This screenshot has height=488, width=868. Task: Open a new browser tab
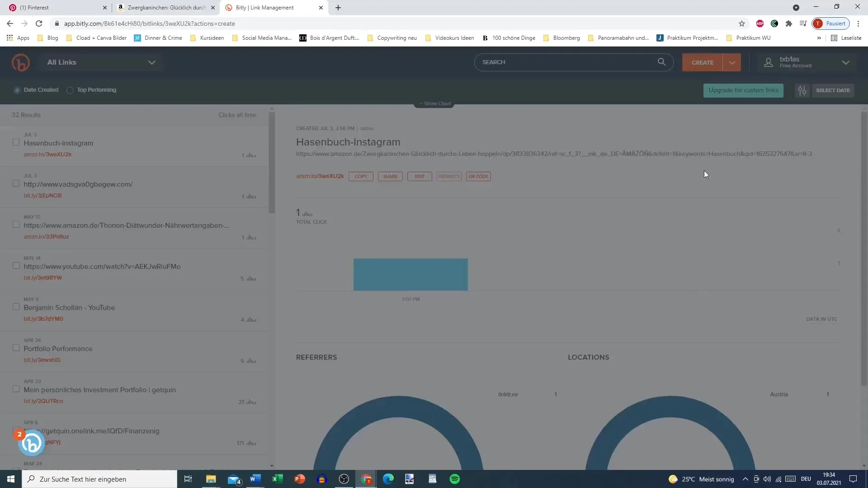tap(338, 8)
